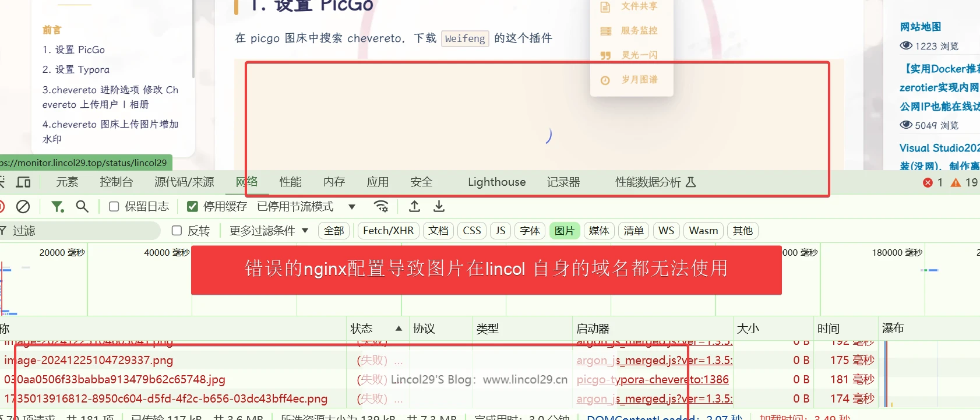Screen dimensions: 980x420
Task: Select request 030aa0506f33babba913479b62c65748.jpg
Action: click(114, 380)
